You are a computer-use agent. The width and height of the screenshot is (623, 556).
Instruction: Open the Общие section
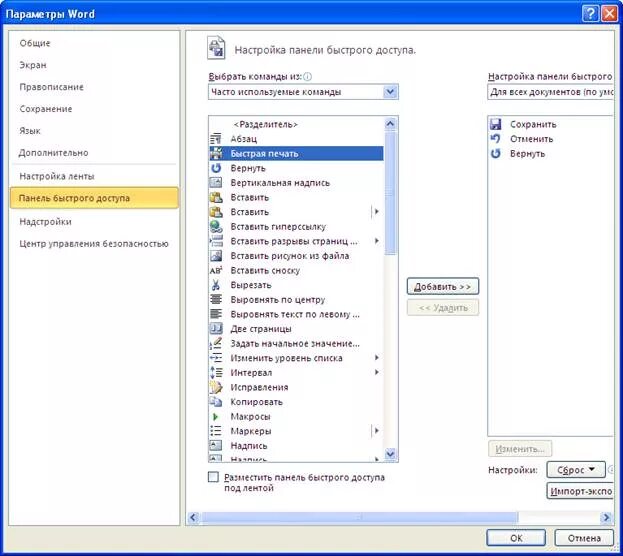(35, 43)
